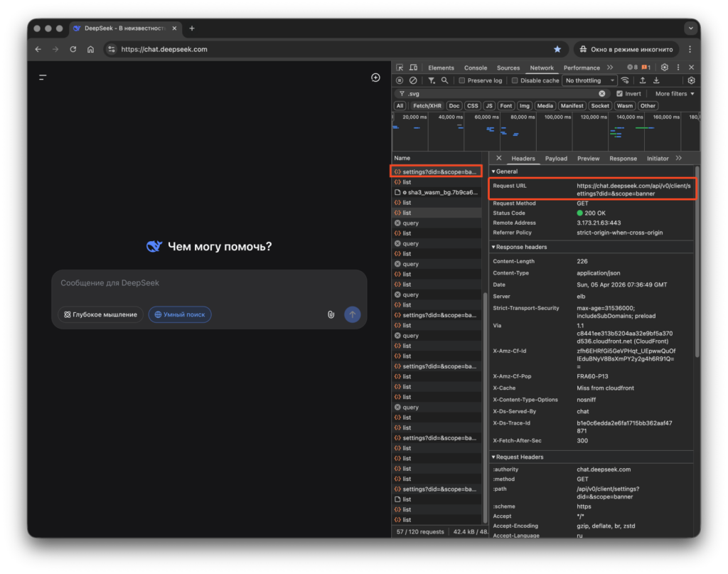Open the No throttling dropdown

(x=589, y=81)
